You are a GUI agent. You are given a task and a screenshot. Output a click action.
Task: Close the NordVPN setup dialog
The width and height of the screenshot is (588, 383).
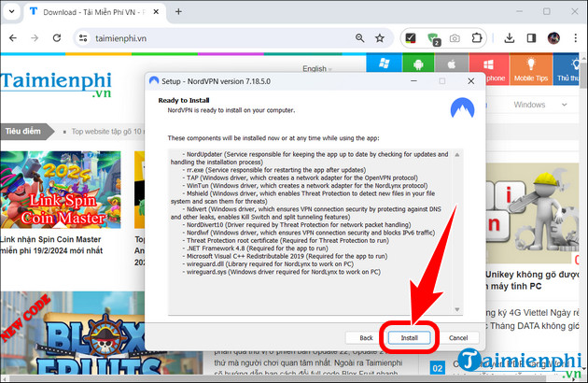(471, 81)
